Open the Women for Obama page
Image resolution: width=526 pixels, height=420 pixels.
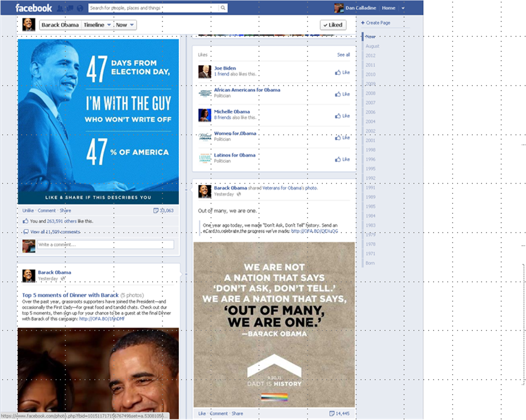click(235, 133)
